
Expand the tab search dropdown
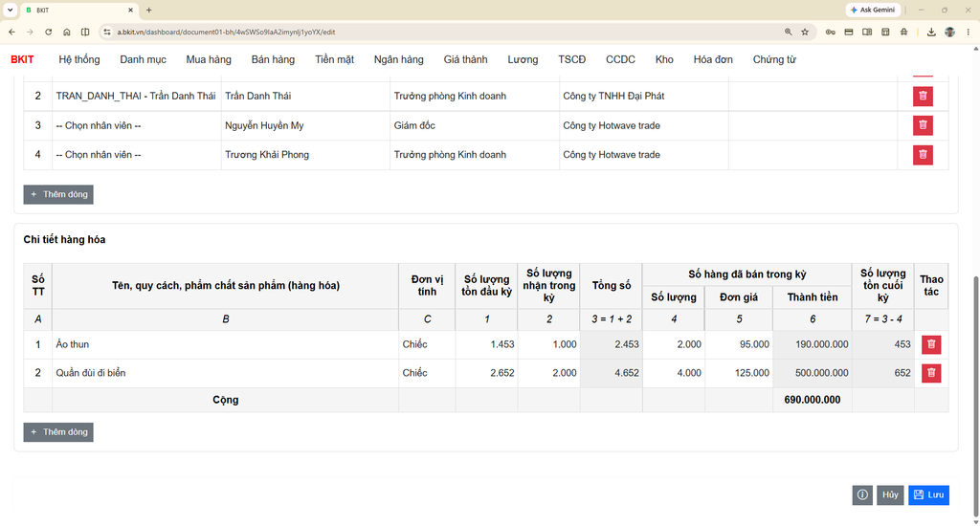tap(10, 10)
